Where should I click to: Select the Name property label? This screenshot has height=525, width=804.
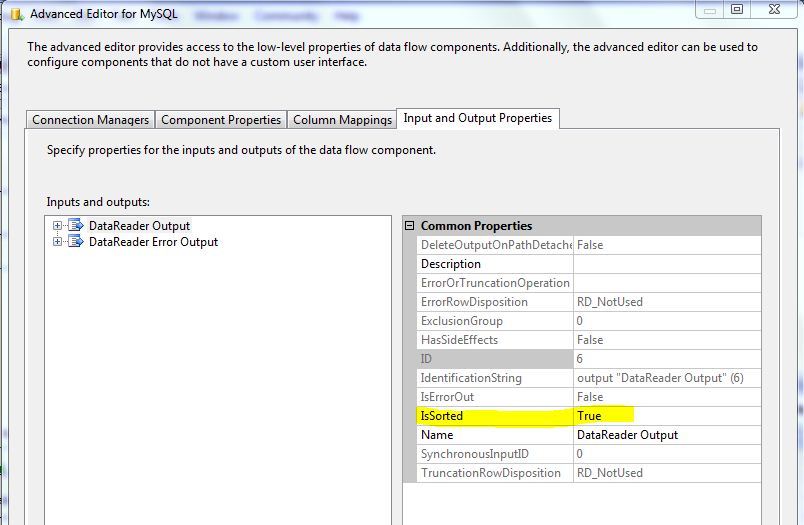pos(495,435)
